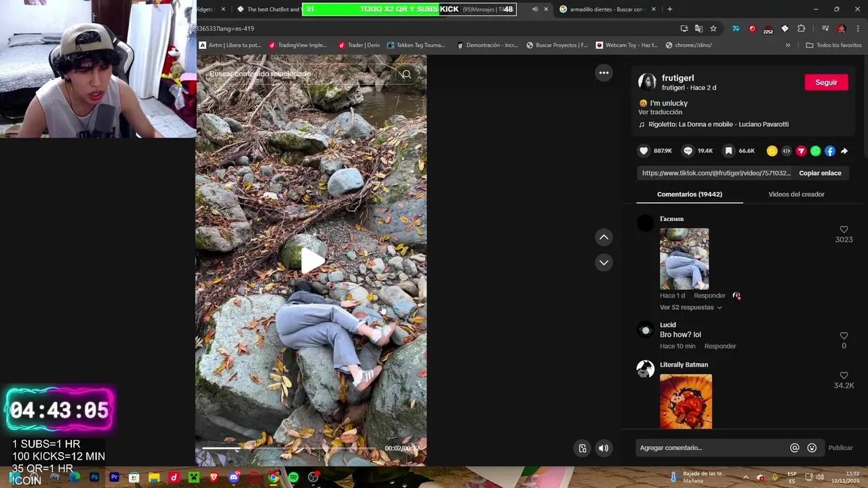Viewport: 868px width, 488px height.
Task: Like Literally Batman's comment showing 34.2K
Action: pyautogui.click(x=844, y=375)
